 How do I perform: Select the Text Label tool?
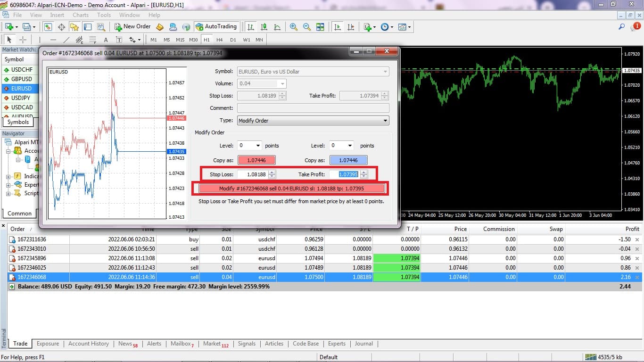pyautogui.click(x=119, y=40)
